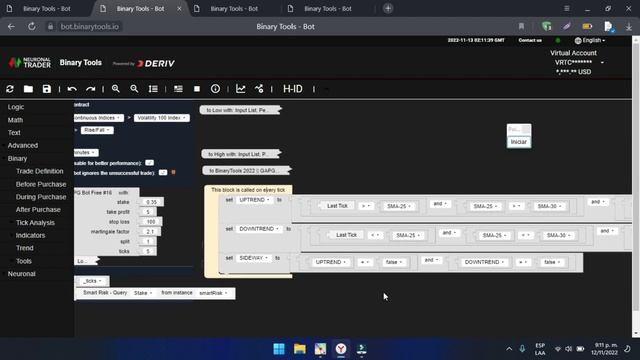Click the Iniciar button
Viewport: 640px width, 360px height.
click(x=519, y=142)
